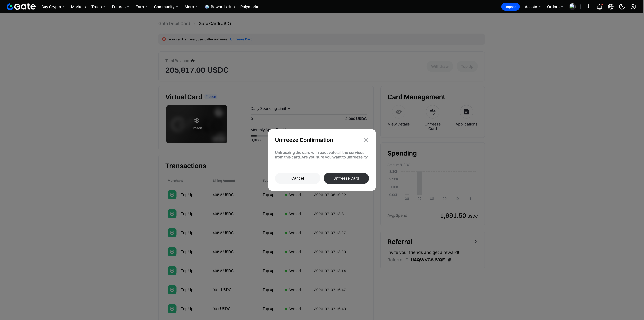The height and width of the screenshot is (320, 644).
Task: Open Polymarket page
Action: point(250,7)
